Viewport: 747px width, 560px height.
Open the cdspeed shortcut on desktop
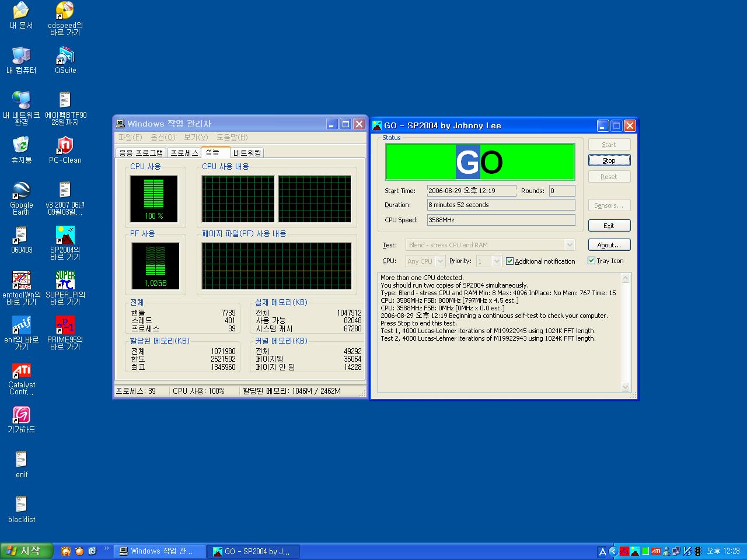(65, 19)
